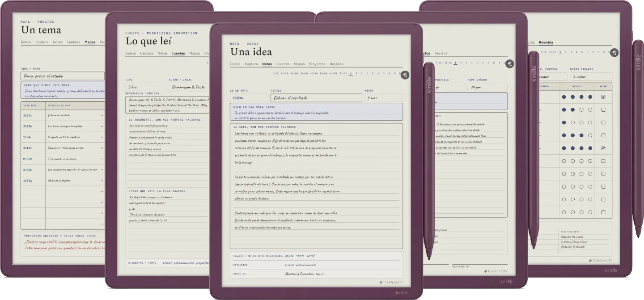
Task: Check Hecho checkbox in sixth Revisión table row
Action: (603, 161)
